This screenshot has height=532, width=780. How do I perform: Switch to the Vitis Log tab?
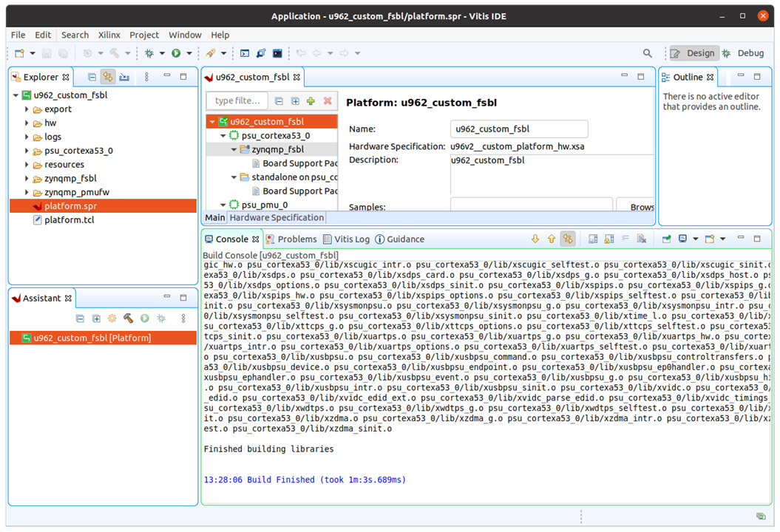coord(347,239)
